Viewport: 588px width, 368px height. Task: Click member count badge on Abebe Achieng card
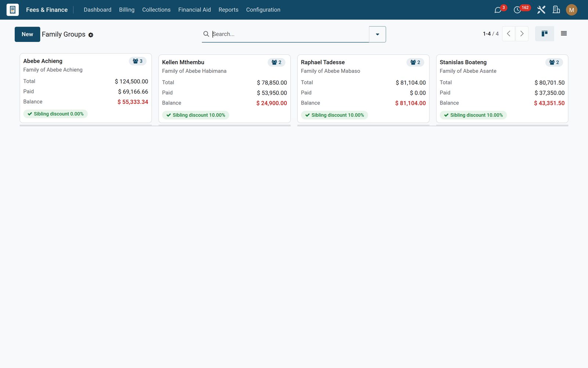point(138,61)
